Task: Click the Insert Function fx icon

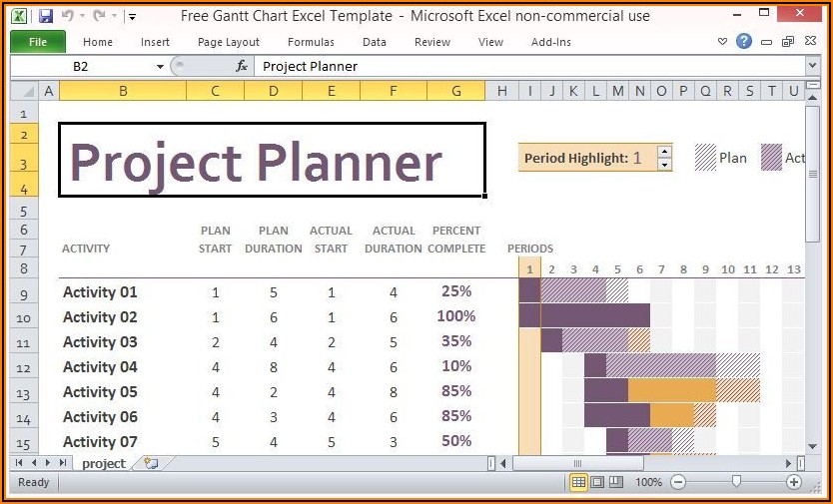Action: point(241,66)
